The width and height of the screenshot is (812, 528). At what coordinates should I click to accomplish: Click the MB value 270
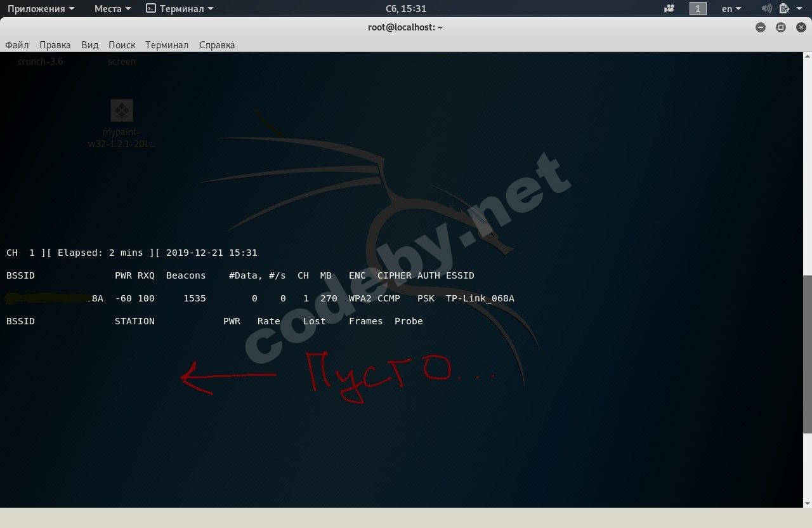(x=329, y=298)
